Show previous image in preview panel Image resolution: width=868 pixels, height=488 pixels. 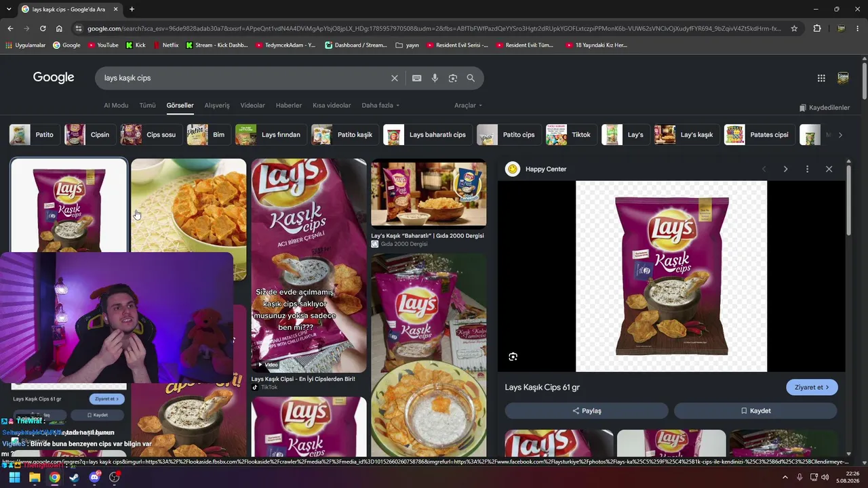pyautogui.click(x=764, y=169)
